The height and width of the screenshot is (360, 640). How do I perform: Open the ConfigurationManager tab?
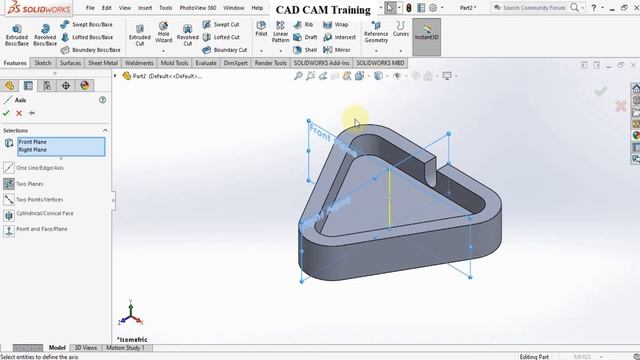coord(47,85)
